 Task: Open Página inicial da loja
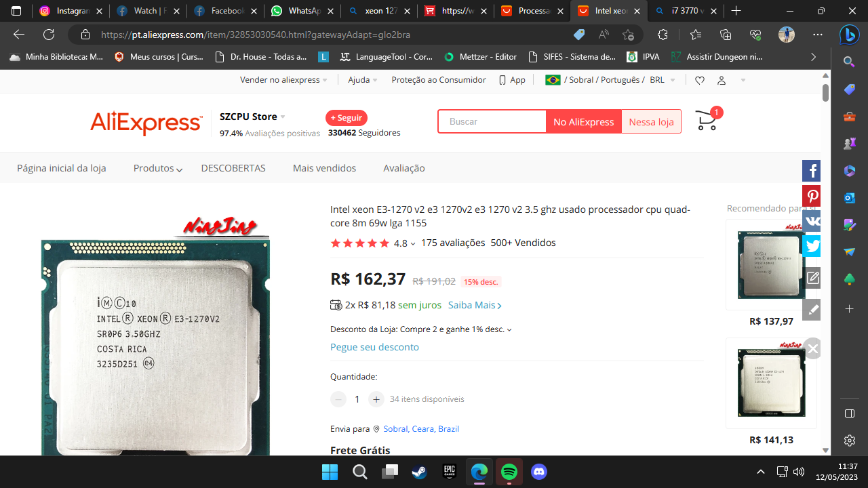(x=62, y=168)
